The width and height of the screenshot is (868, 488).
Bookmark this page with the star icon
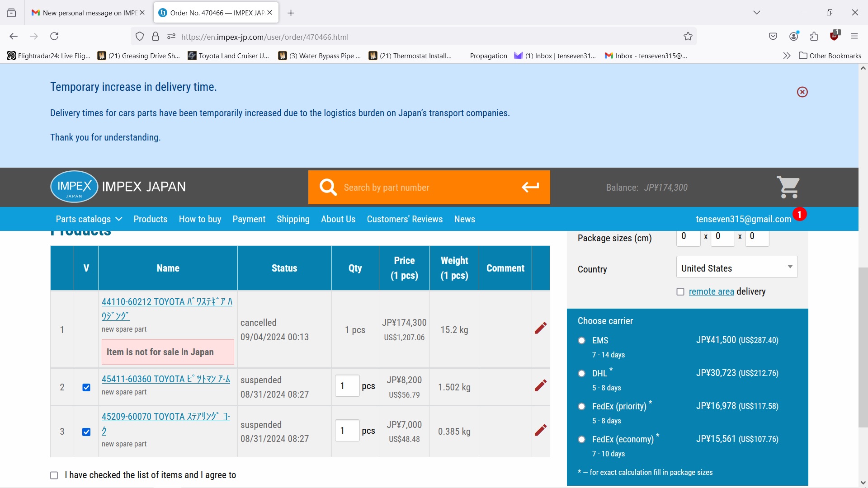pyautogui.click(x=688, y=37)
